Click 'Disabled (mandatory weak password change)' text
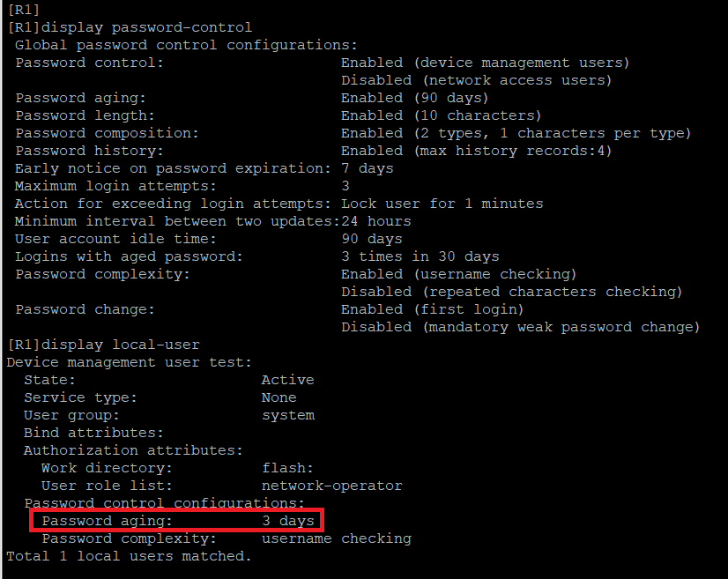The image size is (728, 579). click(x=520, y=327)
